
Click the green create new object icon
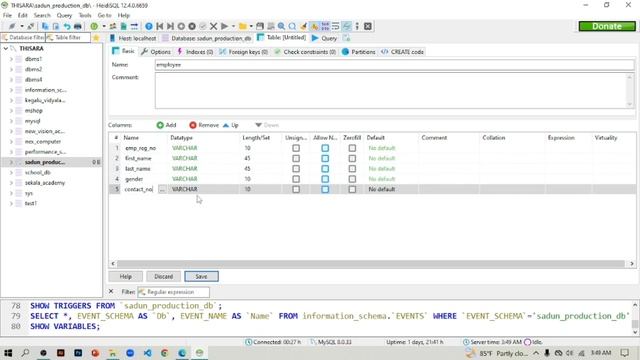(94, 26)
